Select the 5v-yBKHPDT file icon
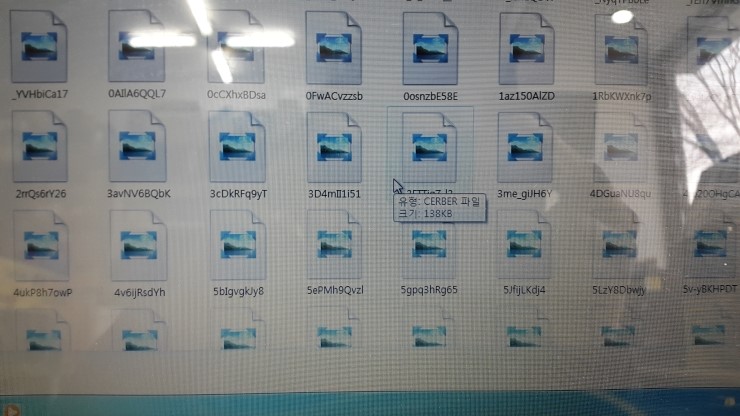 [710, 245]
